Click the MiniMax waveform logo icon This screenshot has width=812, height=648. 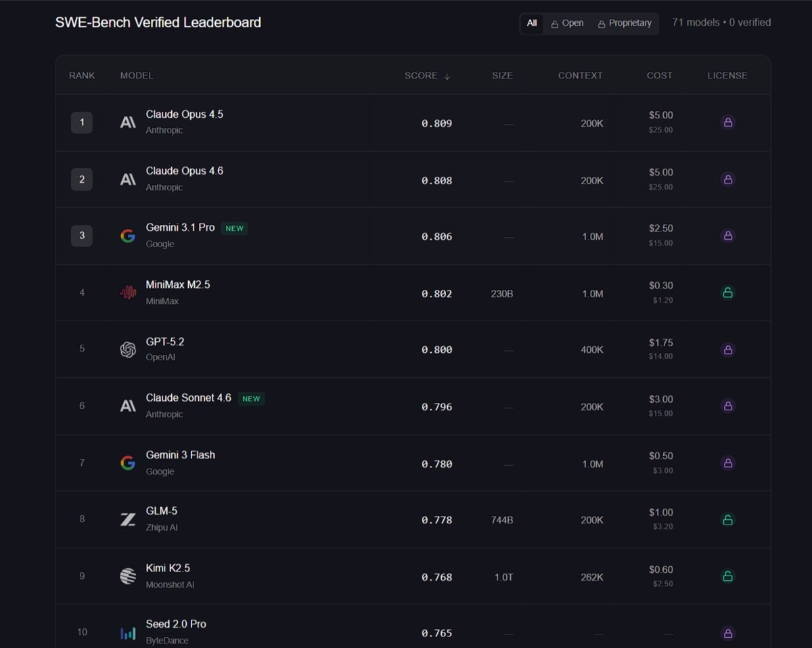[x=127, y=293]
